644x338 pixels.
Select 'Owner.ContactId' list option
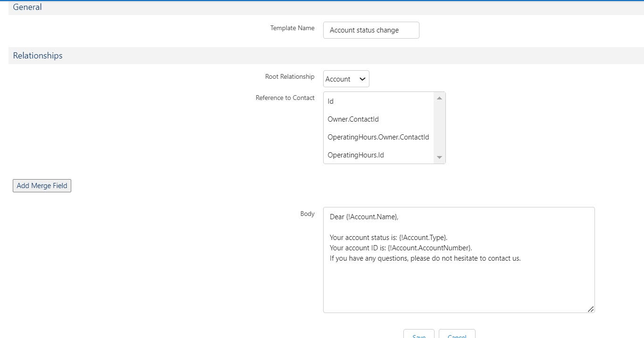[x=378, y=119]
